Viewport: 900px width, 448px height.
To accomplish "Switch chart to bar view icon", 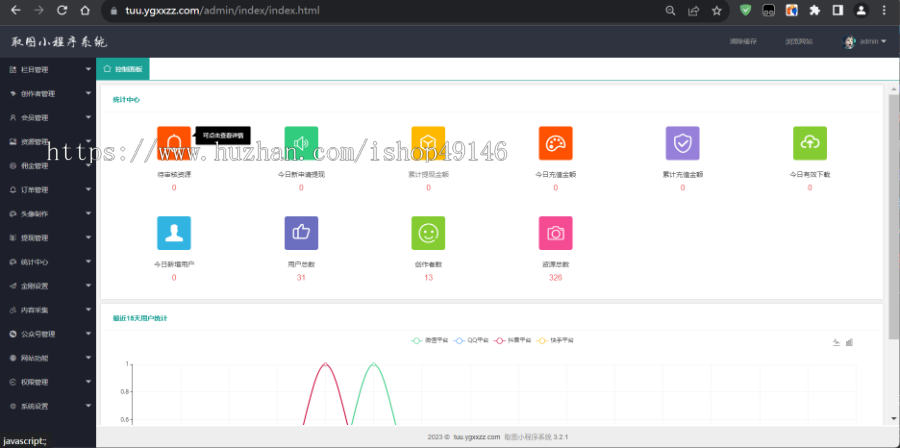I will 849,342.
